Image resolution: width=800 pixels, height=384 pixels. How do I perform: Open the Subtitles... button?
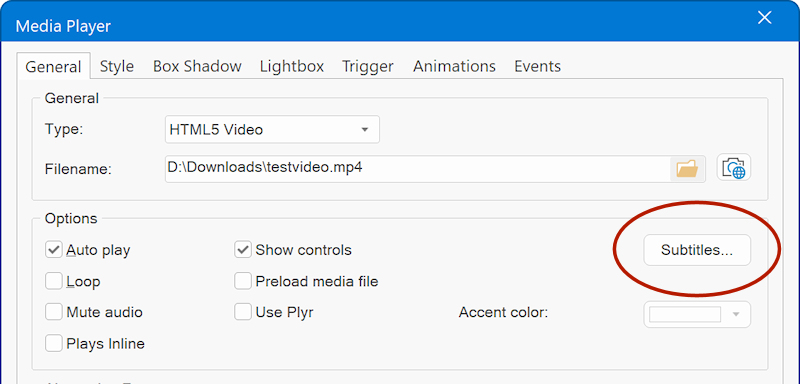697,250
